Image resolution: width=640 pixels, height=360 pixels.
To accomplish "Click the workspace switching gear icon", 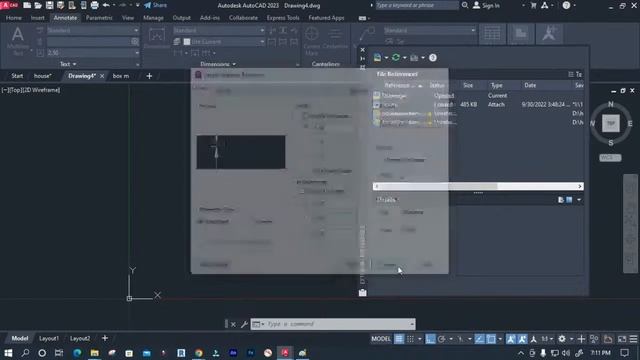I will pyautogui.click(x=562, y=339).
